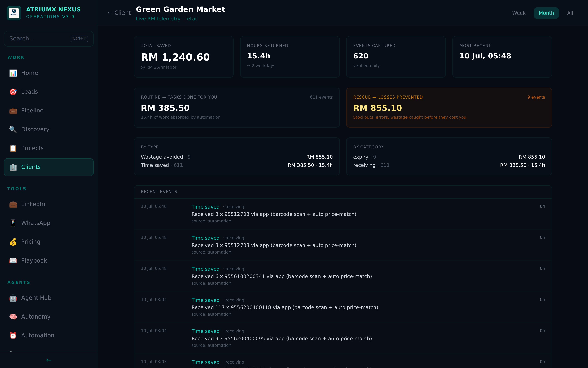Open the Playbook label

34,261
